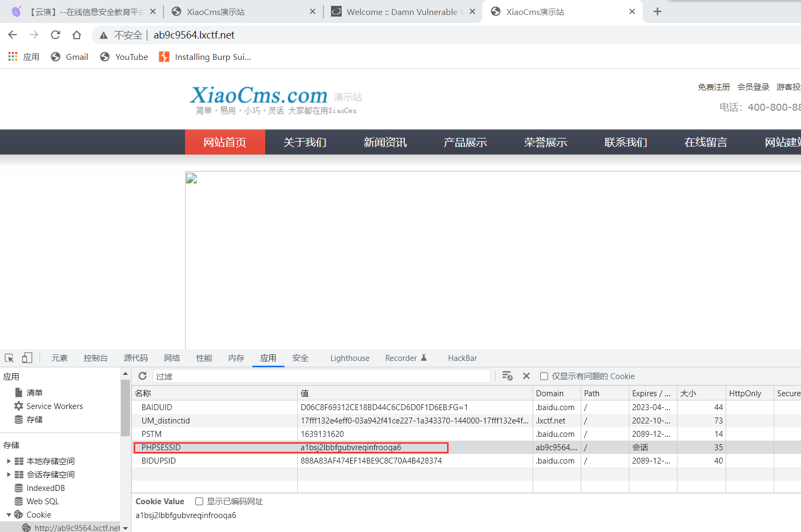
Task: Open the Lighthouse DevTools tab
Action: tap(350, 358)
